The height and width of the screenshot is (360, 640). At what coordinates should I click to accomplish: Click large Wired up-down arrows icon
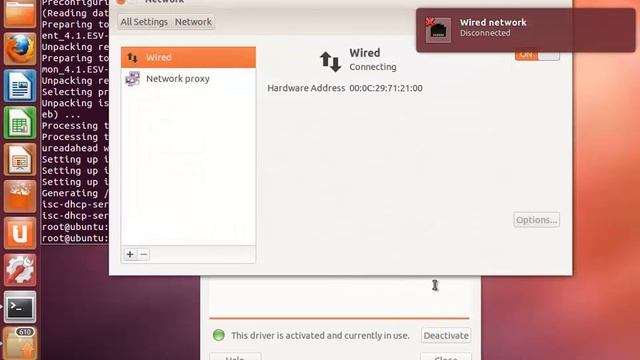coord(330,62)
